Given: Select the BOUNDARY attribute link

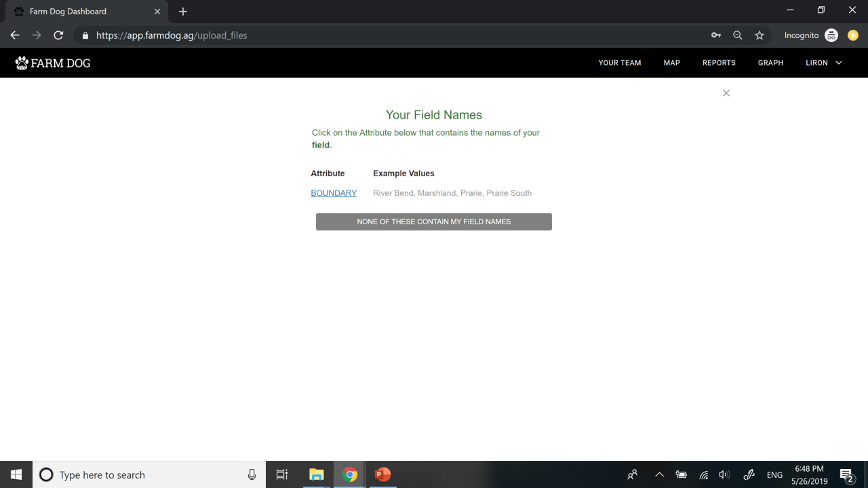Looking at the screenshot, I should tap(334, 193).
